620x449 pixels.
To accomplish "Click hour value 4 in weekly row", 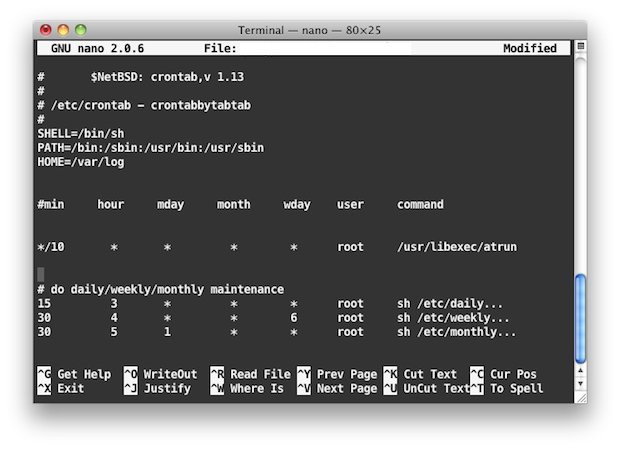I will [114, 318].
